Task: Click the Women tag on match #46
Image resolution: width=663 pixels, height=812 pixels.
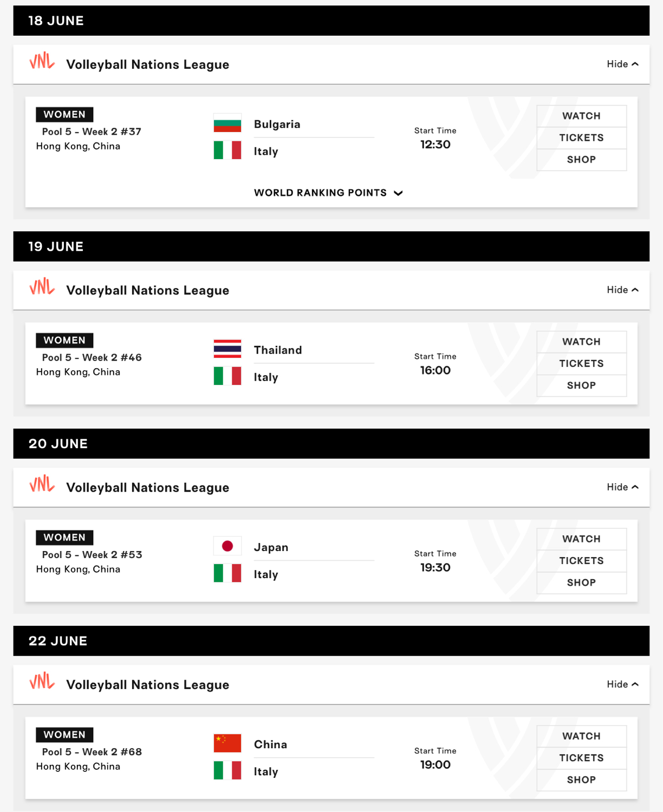Action: pos(64,340)
